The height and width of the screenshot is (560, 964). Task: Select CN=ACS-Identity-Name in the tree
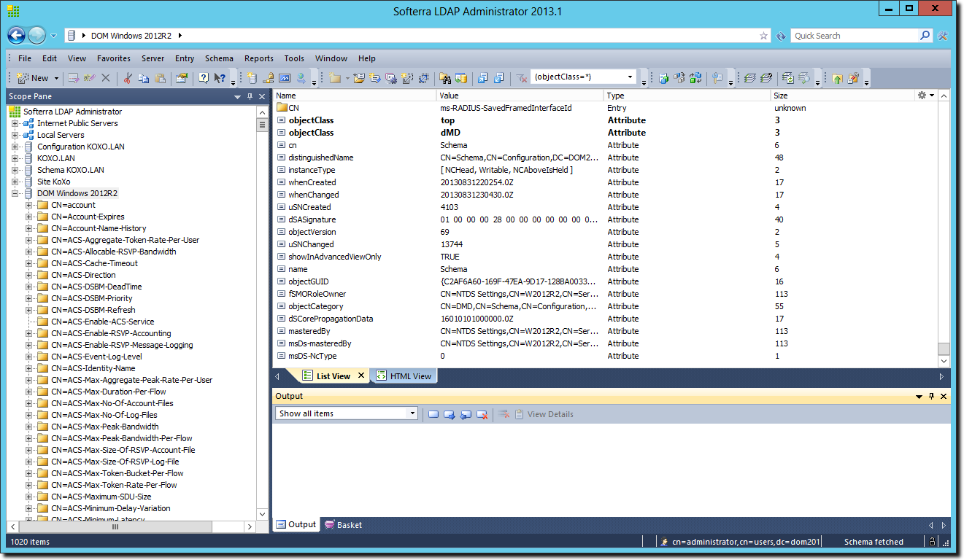93,368
